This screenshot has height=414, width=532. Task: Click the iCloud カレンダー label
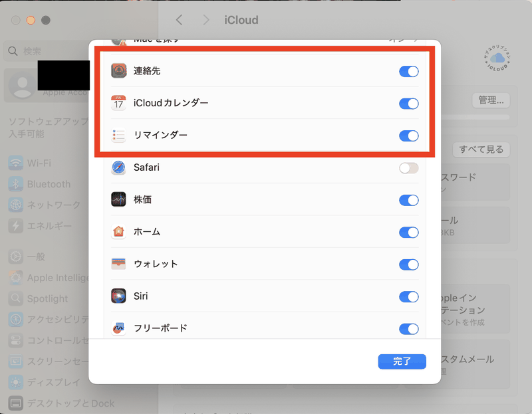[x=171, y=103]
